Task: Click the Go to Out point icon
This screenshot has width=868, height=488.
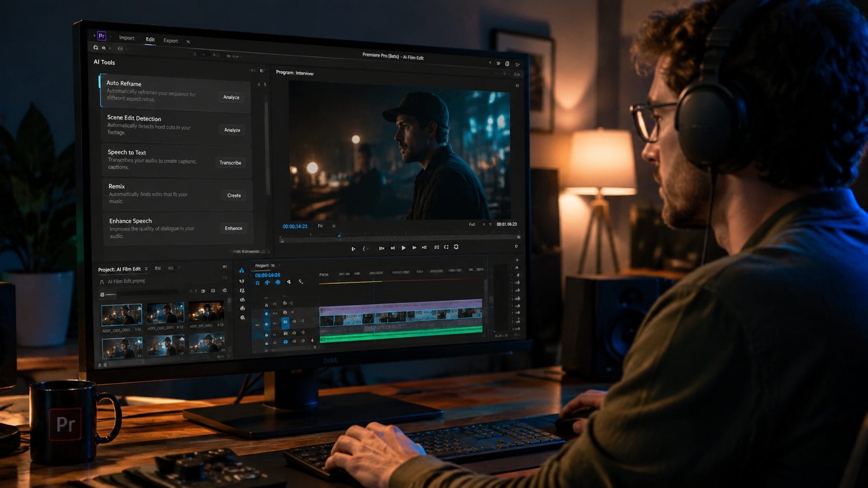Action: click(424, 247)
